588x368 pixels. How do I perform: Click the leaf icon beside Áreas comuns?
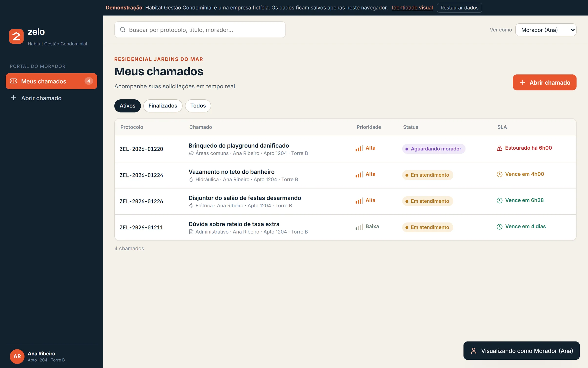point(191,153)
